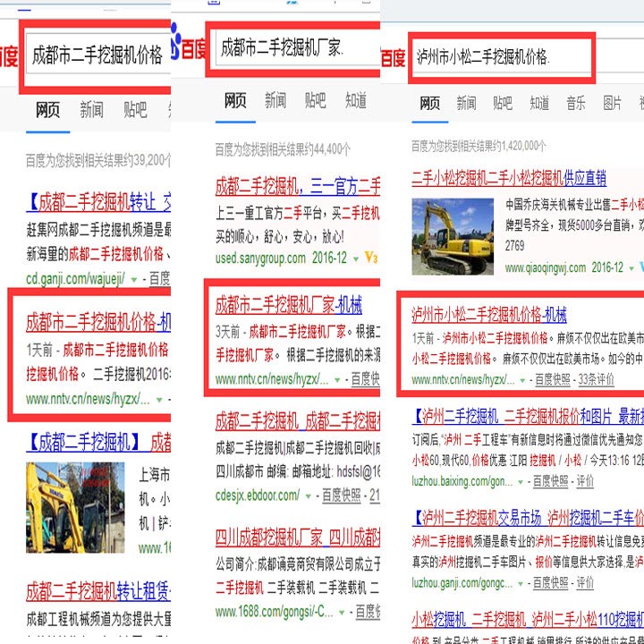Click the yellow excavator thumbnail beside www.qiaoqingwj.com
Viewport: 644px width, 644px height.
click(x=453, y=236)
